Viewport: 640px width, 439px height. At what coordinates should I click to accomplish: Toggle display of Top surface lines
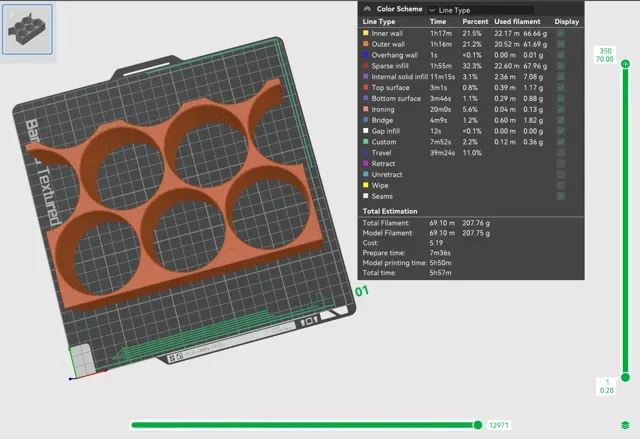click(561, 87)
